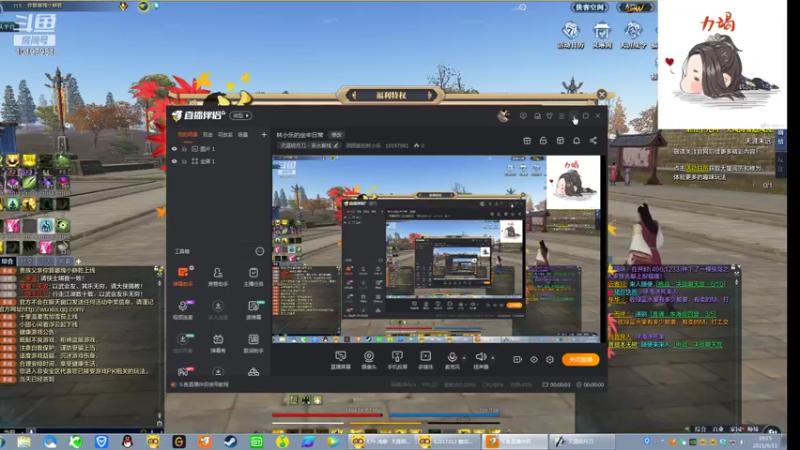The width and height of the screenshot is (800, 450).
Task: Open the 虚拟形象 tool in the toolbox
Action: 183,343
